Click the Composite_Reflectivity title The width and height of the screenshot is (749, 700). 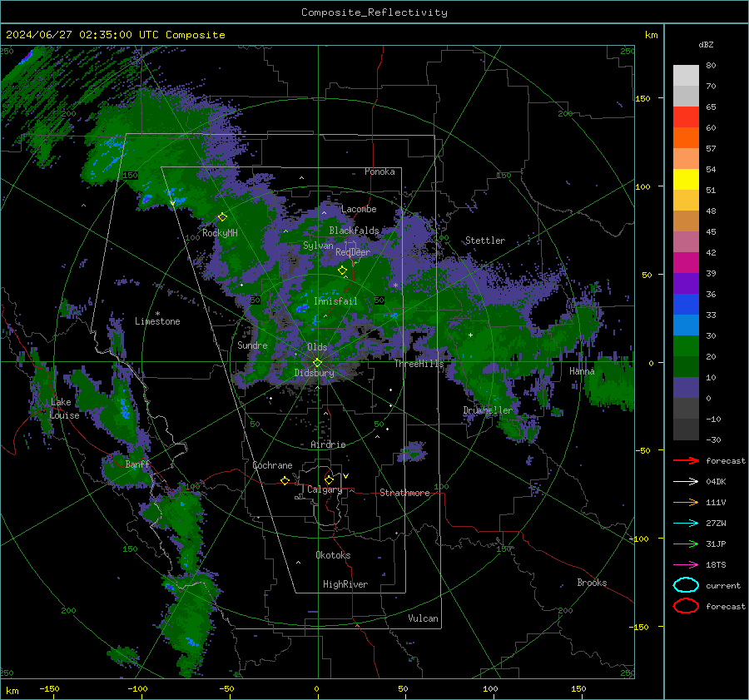click(374, 12)
